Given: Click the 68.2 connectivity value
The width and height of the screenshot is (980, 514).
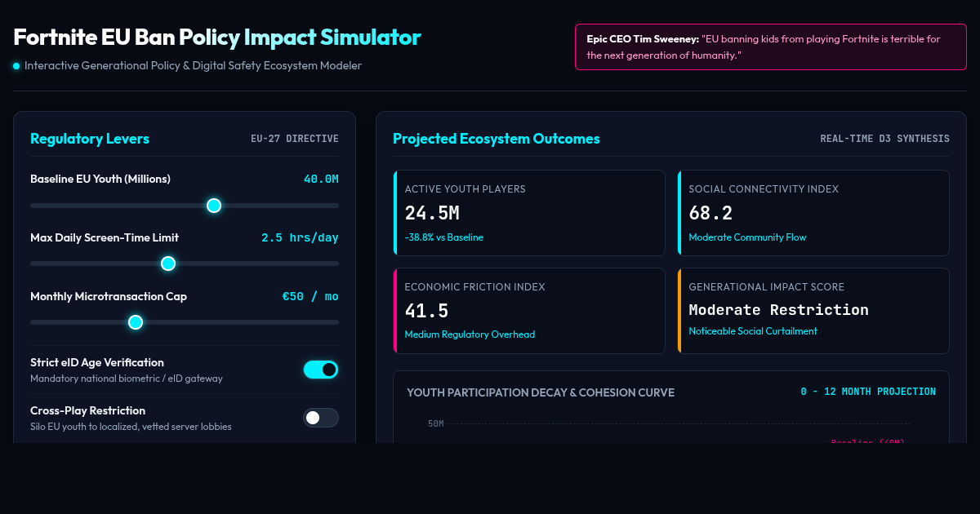Looking at the screenshot, I should [710, 213].
